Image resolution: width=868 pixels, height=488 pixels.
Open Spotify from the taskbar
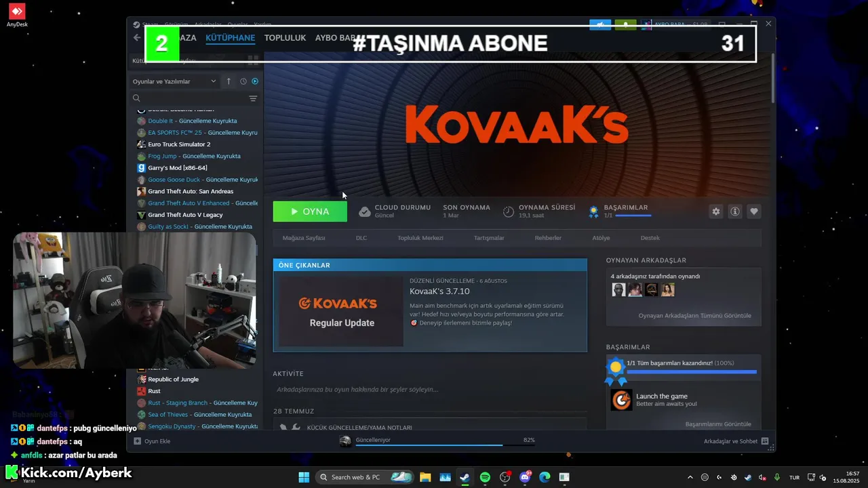(x=485, y=477)
